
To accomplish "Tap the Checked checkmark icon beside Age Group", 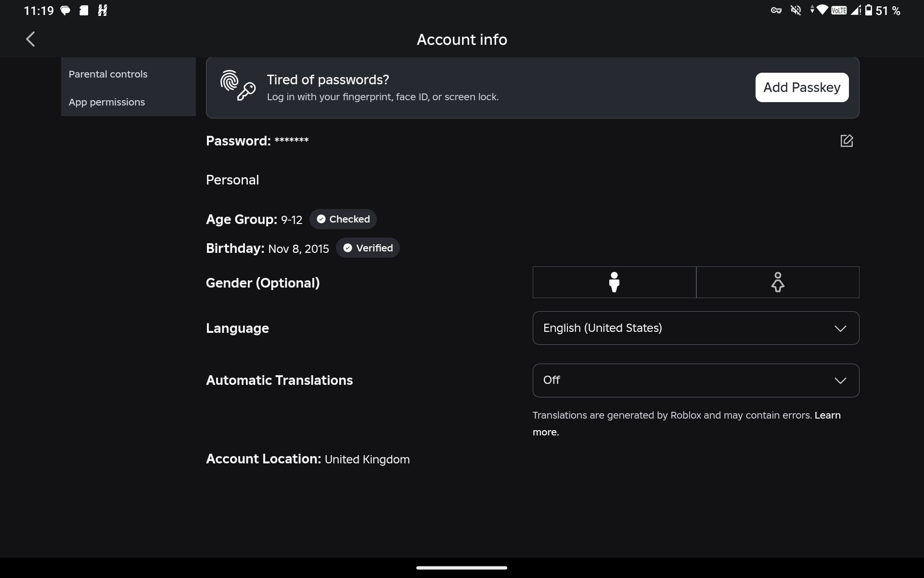I will pyautogui.click(x=321, y=219).
